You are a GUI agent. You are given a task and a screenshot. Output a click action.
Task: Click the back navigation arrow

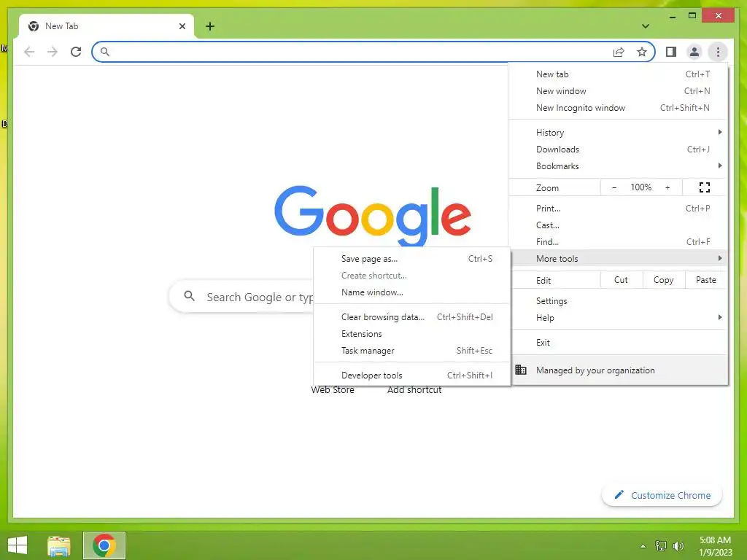click(x=29, y=52)
